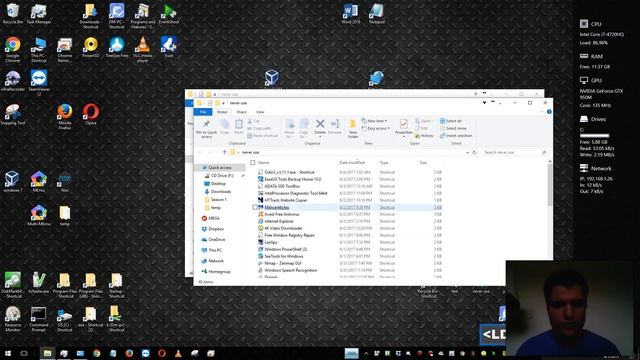The height and width of the screenshot is (360, 640).
Task: Open the Resource Monitor desktop shortcut
Action: [x=13, y=319]
